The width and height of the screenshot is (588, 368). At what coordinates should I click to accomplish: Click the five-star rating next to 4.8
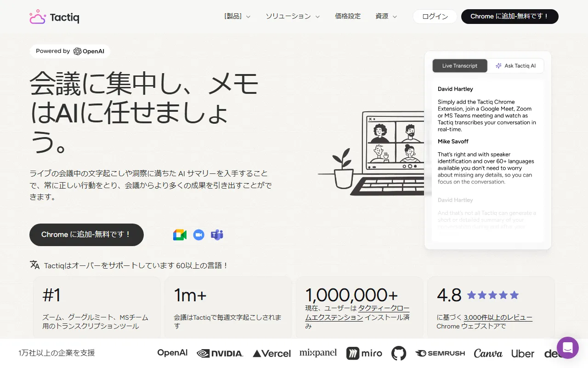(x=492, y=295)
